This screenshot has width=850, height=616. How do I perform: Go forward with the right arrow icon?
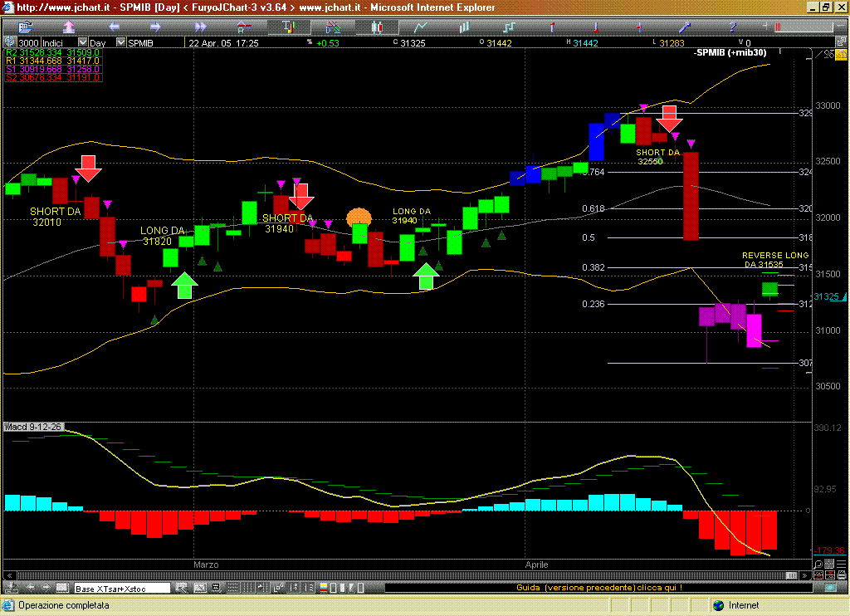point(154,27)
